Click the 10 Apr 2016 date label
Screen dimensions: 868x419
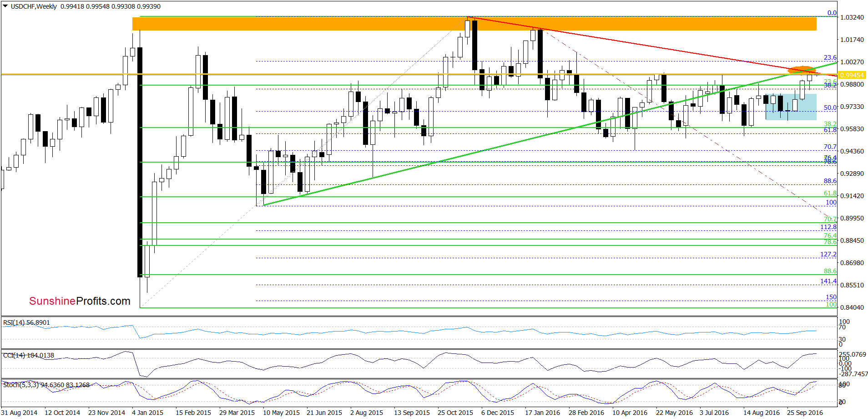[630, 413]
